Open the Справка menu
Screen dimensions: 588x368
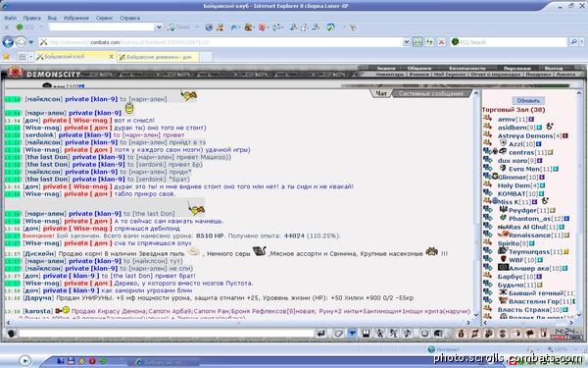[129, 18]
